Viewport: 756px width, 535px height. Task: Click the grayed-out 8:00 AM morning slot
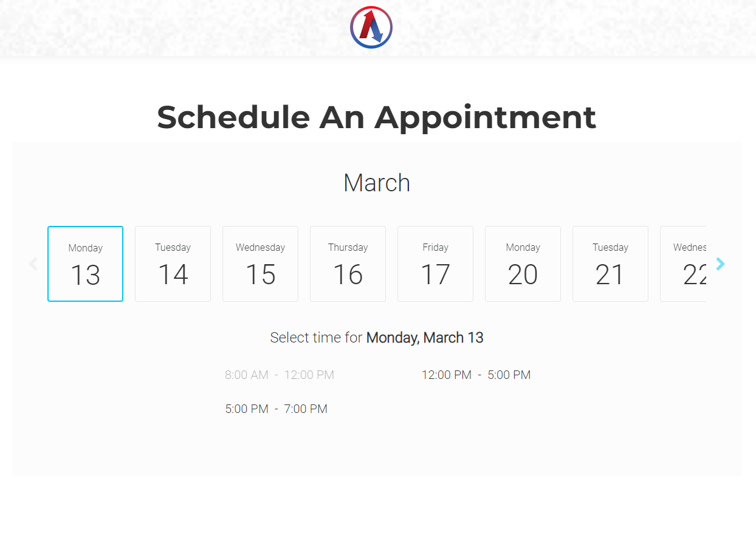[279, 375]
